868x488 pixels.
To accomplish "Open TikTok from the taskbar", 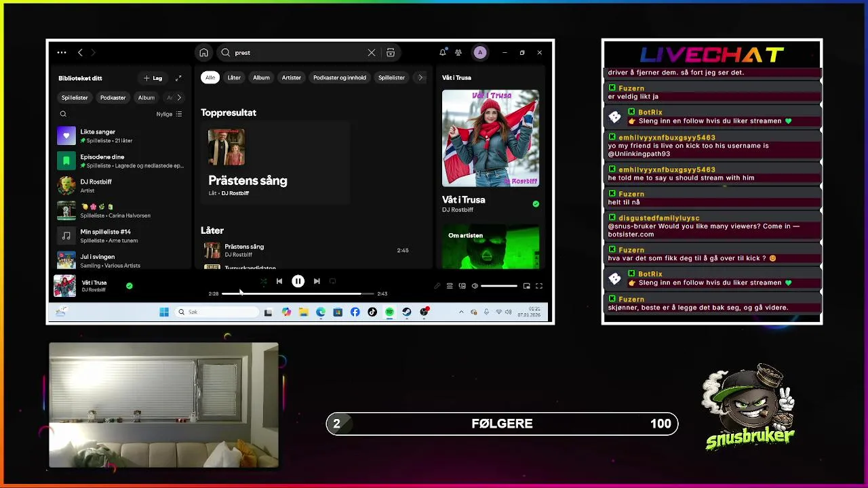I will (372, 312).
